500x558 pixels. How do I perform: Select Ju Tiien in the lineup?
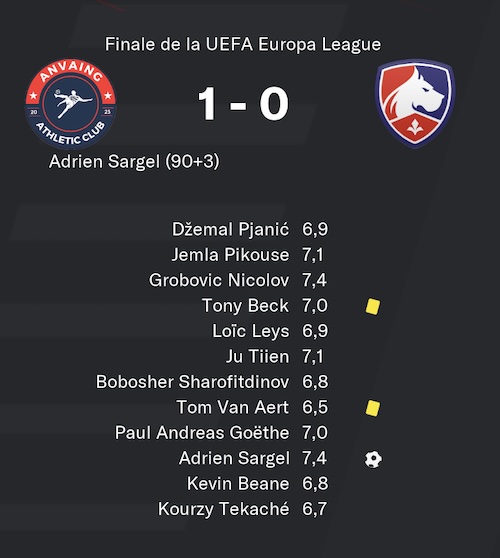tap(257, 357)
